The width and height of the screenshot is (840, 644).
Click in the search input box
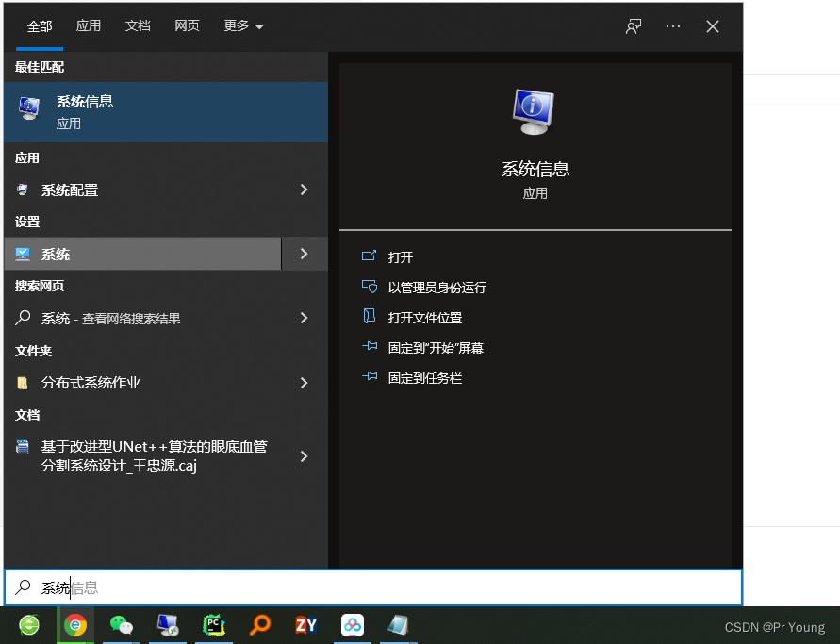pos(373,587)
